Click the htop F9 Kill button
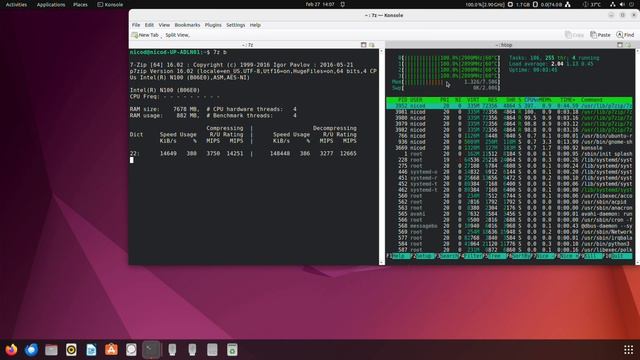The image size is (640, 360). pyautogui.click(x=593, y=256)
